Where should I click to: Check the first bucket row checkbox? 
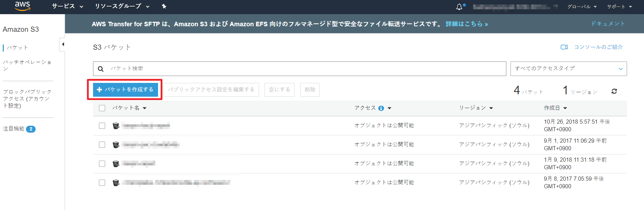102,126
